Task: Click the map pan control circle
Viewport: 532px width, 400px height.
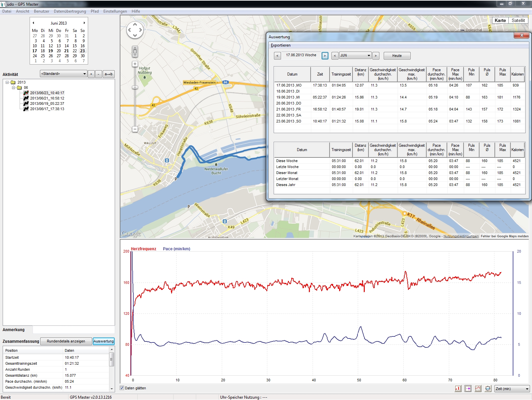Action: coord(135,30)
